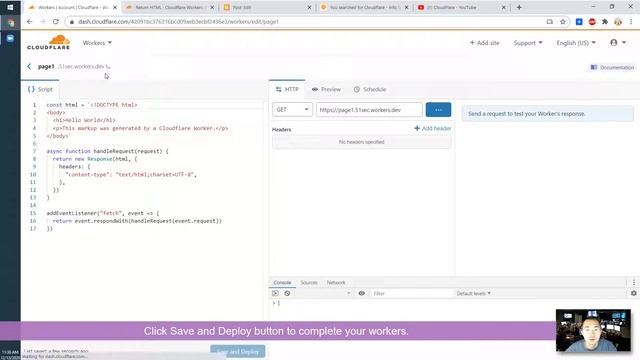Select the Sources devtools tab
The height and width of the screenshot is (360, 640).
click(x=309, y=282)
